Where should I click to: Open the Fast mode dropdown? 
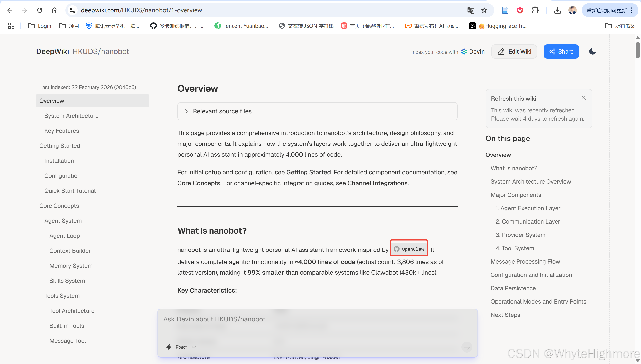click(x=181, y=347)
